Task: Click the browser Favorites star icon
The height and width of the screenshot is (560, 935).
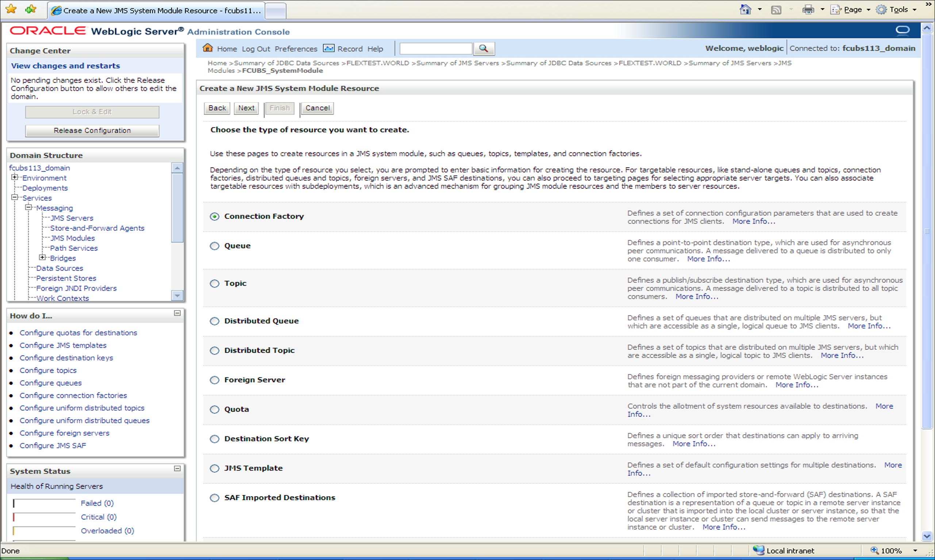Action: (x=11, y=9)
